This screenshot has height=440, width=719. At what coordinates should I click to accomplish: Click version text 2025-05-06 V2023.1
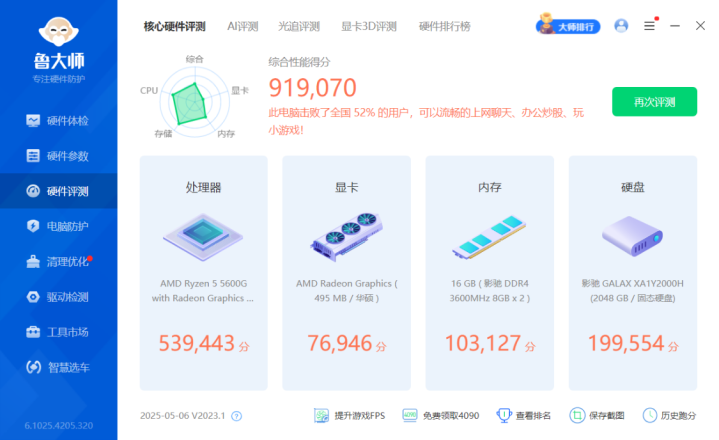(183, 416)
